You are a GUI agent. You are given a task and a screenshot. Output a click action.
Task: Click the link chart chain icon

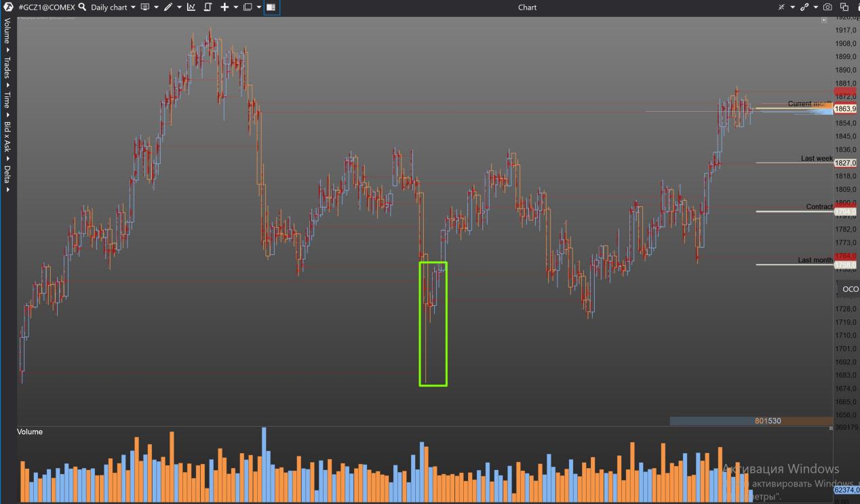pyautogui.click(x=805, y=7)
